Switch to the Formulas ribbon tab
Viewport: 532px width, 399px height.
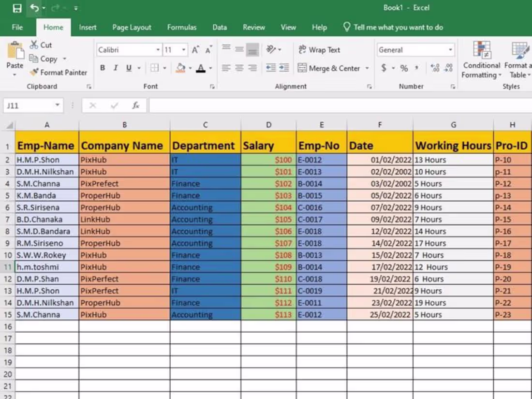coord(181,28)
